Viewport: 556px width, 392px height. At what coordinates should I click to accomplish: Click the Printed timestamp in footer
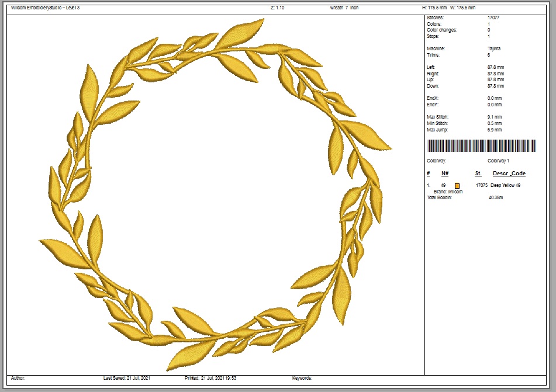pyautogui.click(x=210, y=378)
